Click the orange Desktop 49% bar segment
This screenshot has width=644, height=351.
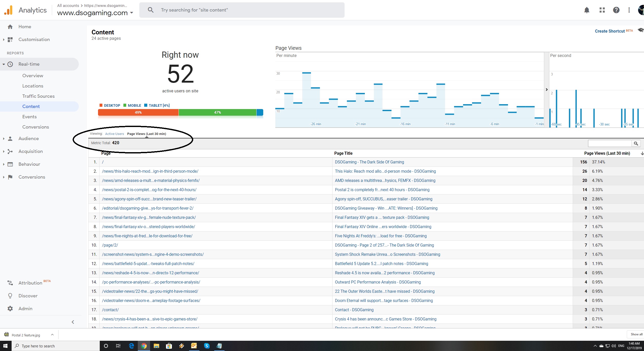pyautogui.click(x=138, y=112)
